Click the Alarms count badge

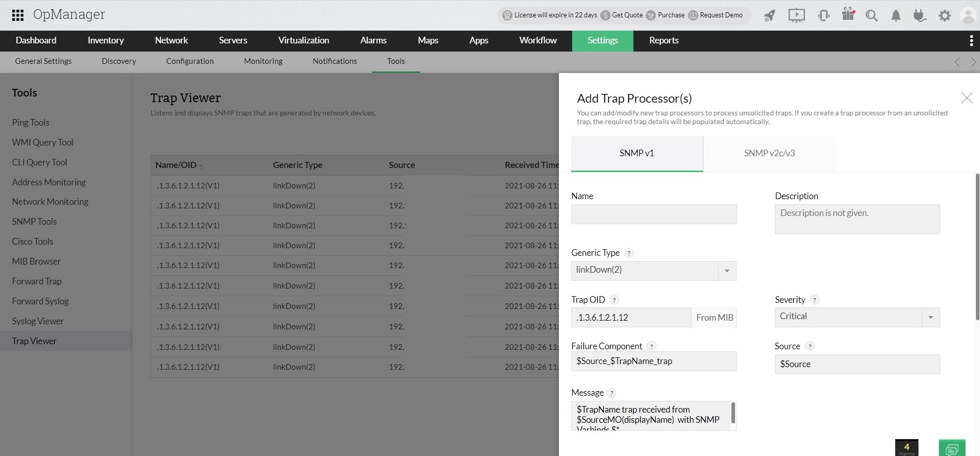(x=906, y=448)
